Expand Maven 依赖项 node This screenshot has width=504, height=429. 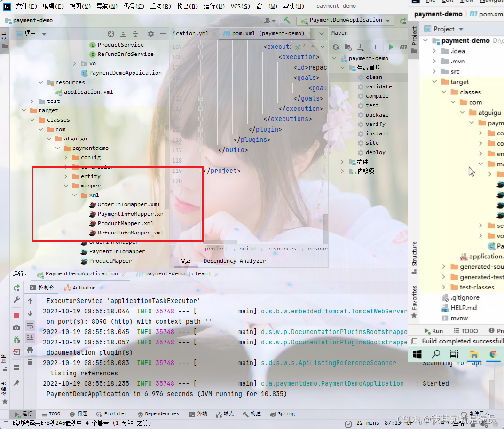coord(342,172)
